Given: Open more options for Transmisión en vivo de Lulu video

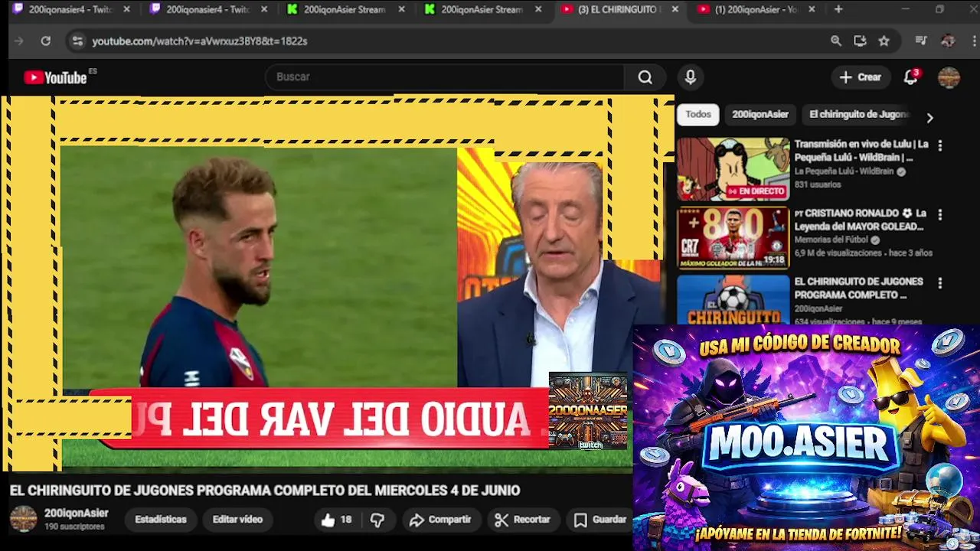Looking at the screenshot, I should point(940,145).
